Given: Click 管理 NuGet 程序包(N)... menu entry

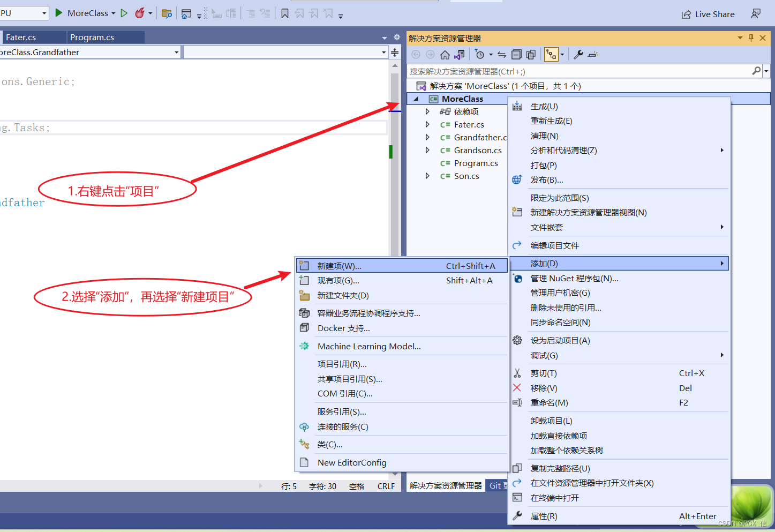Looking at the screenshot, I should click(x=619, y=278).
